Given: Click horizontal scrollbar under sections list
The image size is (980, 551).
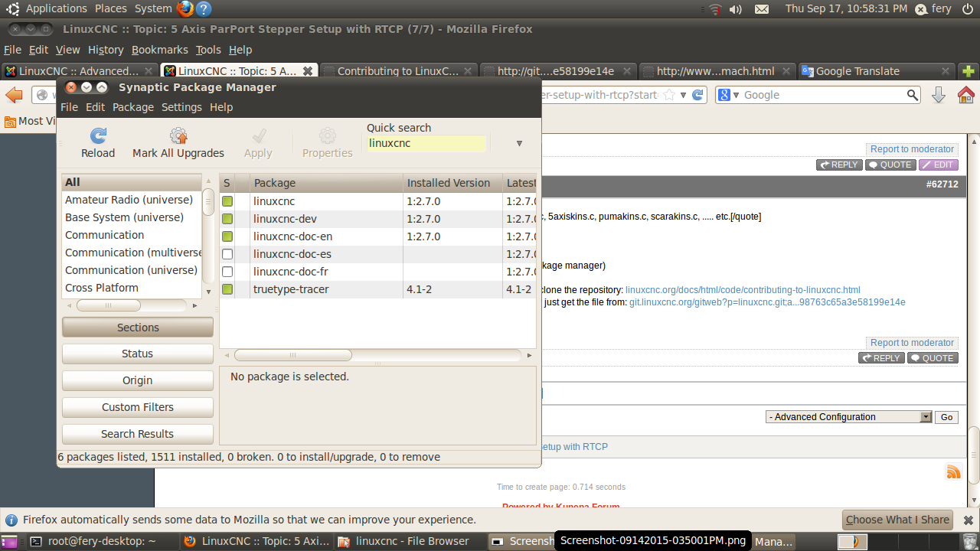Looking at the screenshot, I should point(109,305).
